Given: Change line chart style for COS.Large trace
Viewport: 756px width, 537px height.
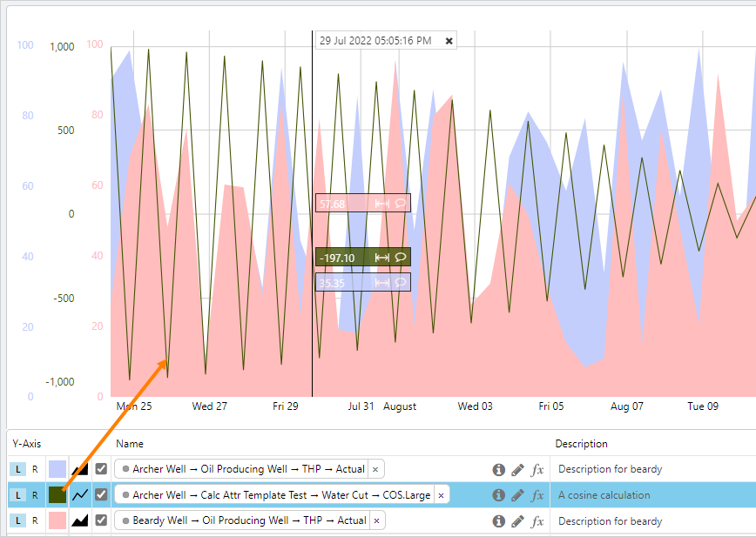Looking at the screenshot, I should tap(80, 495).
